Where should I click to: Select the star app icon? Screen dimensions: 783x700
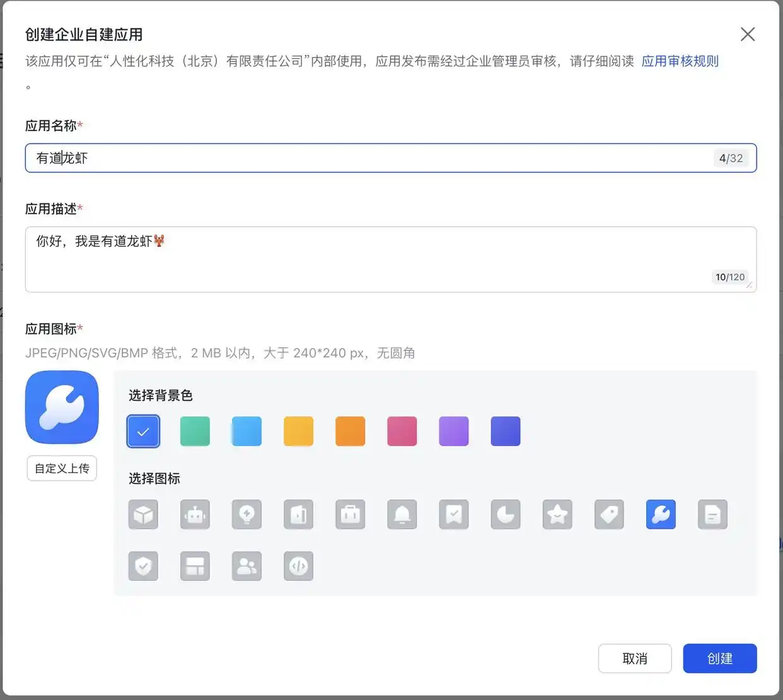[557, 515]
